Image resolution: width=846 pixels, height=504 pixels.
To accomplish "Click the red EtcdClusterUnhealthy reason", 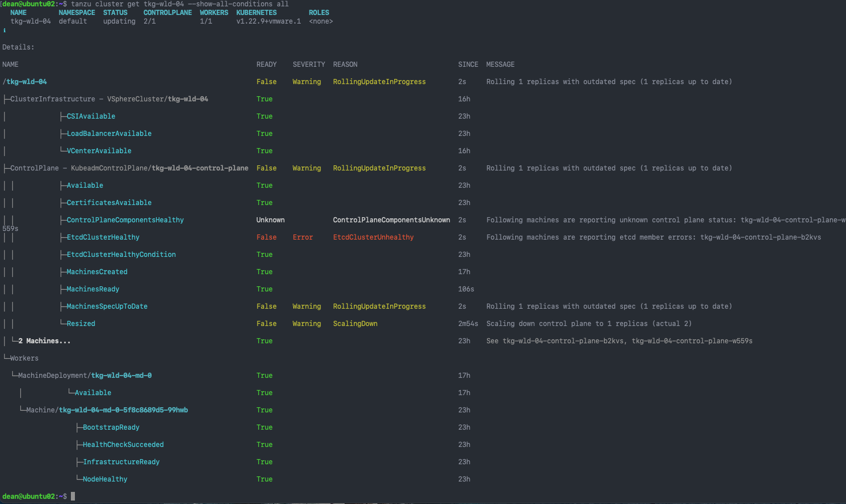I will click(x=373, y=237).
